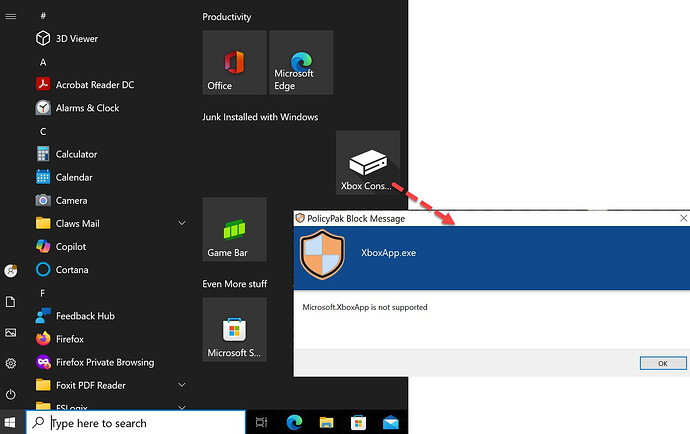Open the Office tile

tap(234, 62)
